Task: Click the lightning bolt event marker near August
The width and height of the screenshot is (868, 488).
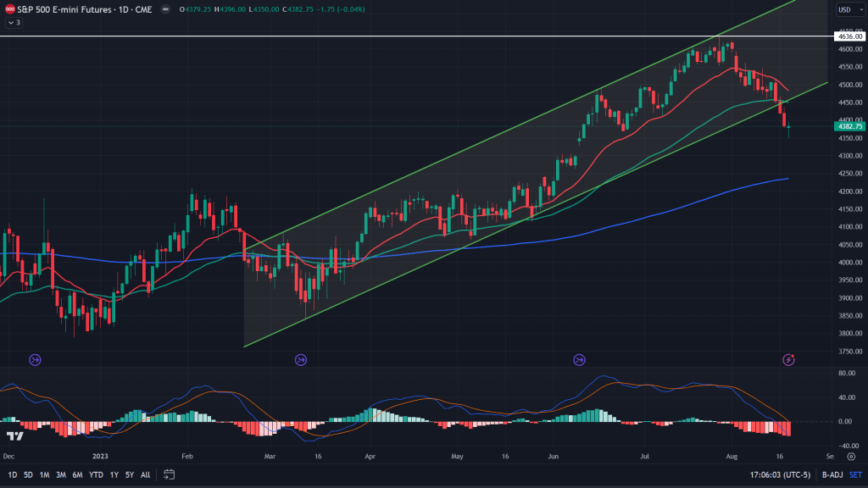Action: 788,360
